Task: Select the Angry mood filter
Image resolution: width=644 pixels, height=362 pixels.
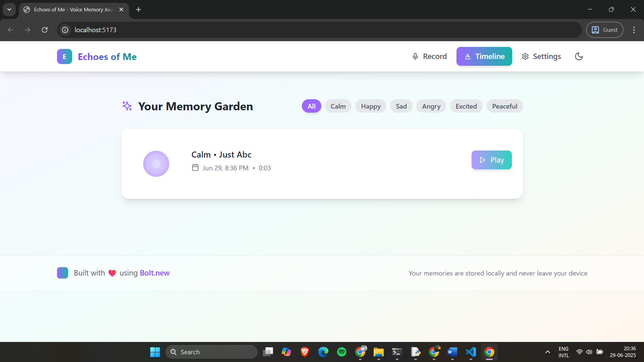Action: (431, 106)
